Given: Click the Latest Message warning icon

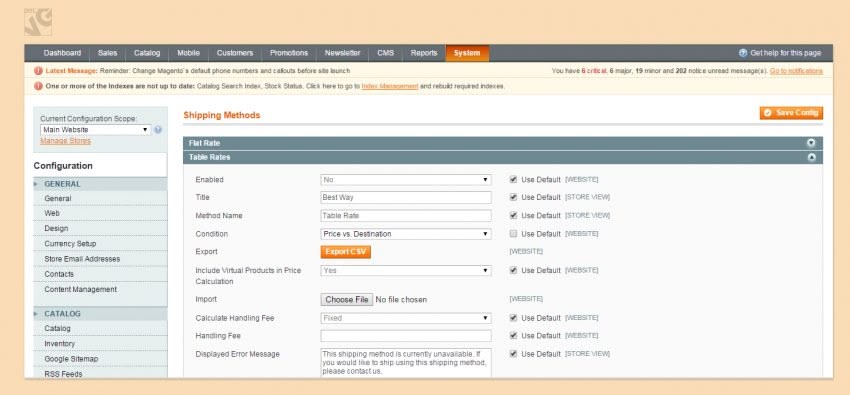Looking at the screenshot, I should pos(38,71).
